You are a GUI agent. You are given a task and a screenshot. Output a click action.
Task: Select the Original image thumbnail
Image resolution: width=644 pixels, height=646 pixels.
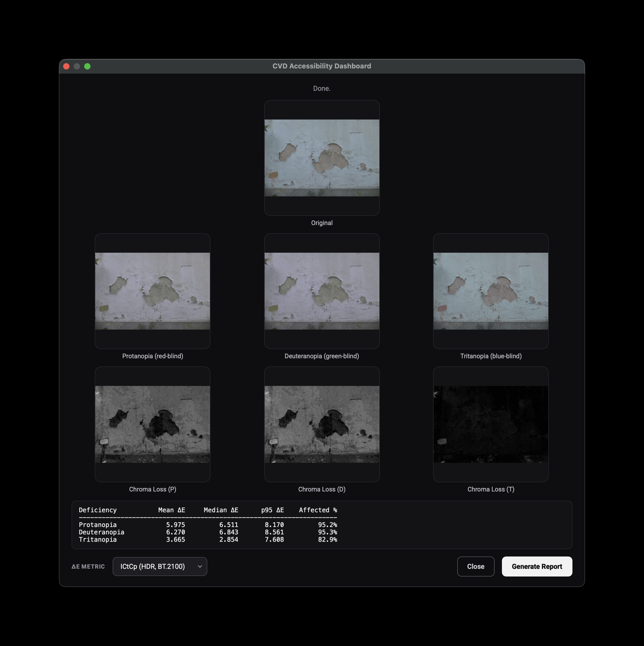coord(322,158)
